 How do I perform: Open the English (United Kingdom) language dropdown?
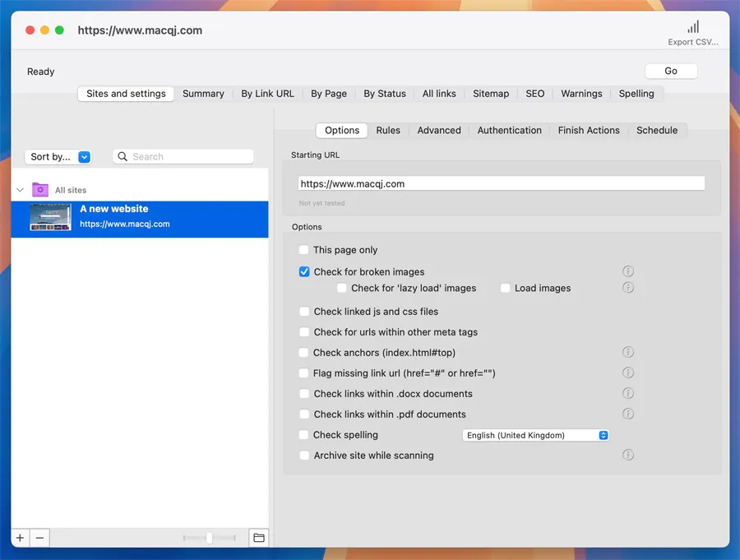[536, 435]
